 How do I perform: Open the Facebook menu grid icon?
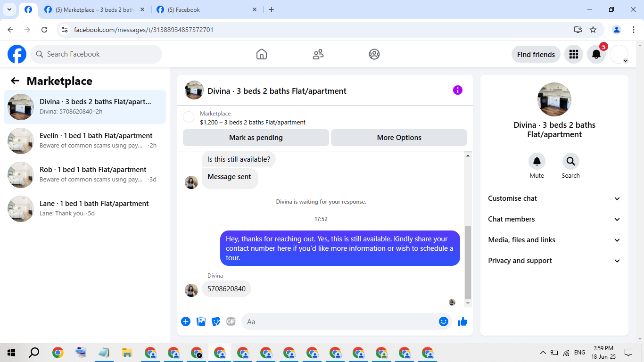574,54
